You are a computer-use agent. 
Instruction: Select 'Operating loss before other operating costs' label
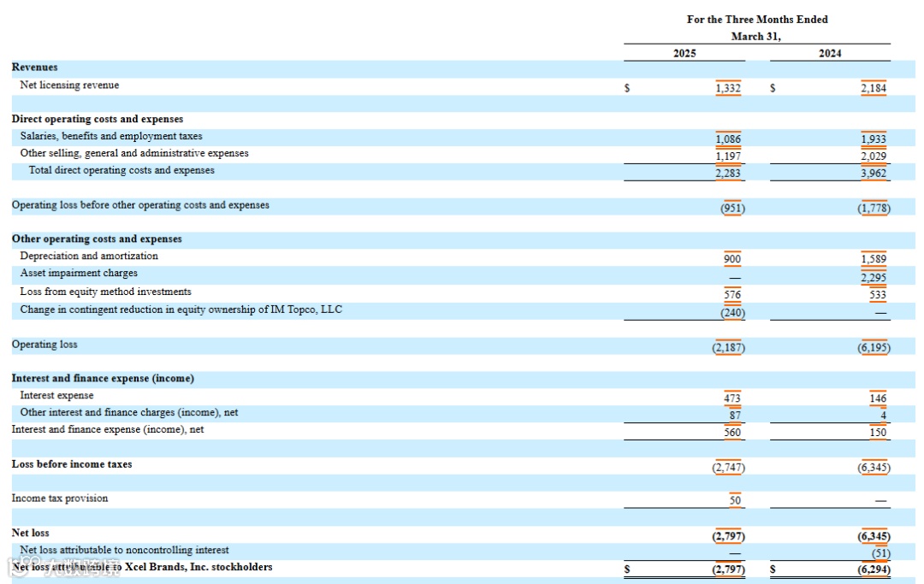140,205
